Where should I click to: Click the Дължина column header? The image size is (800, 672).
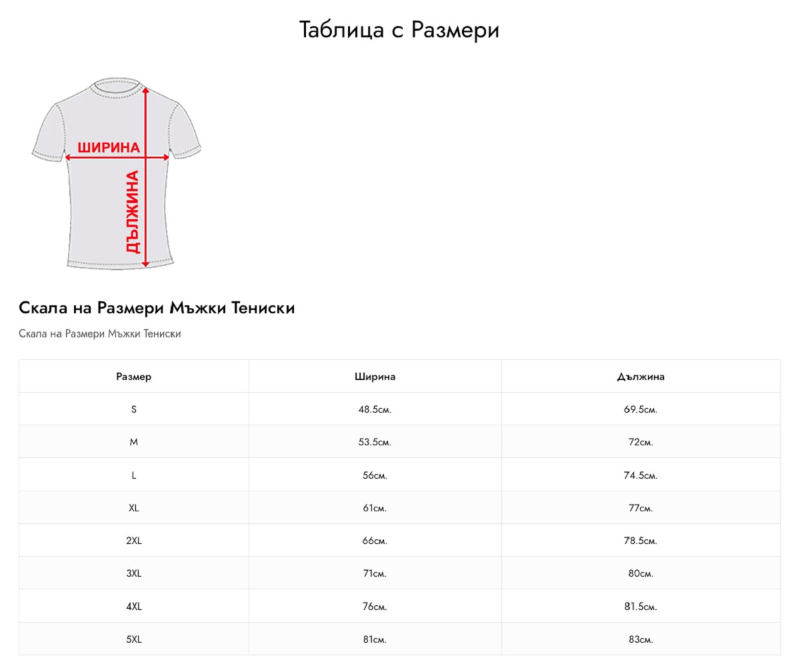(x=641, y=377)
